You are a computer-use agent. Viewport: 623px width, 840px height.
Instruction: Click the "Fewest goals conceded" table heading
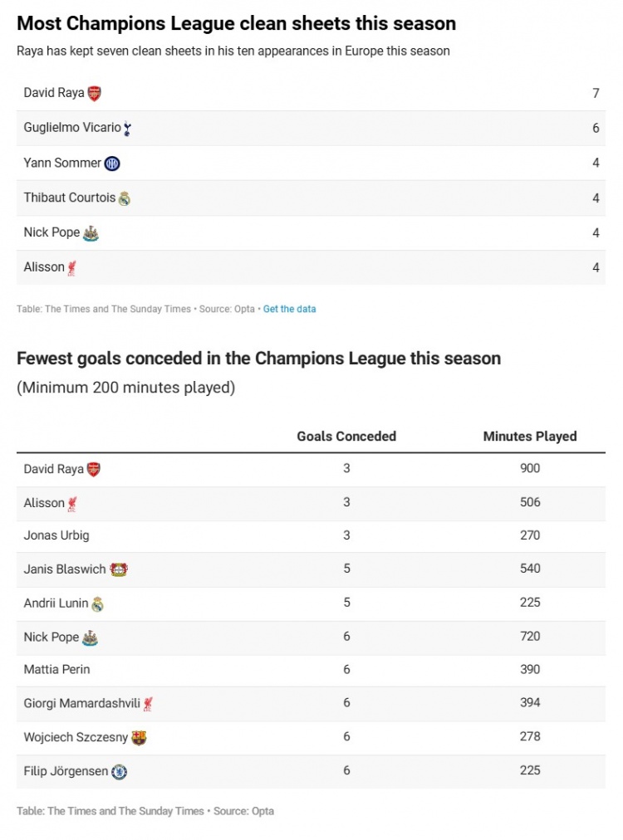pos(258,359)
